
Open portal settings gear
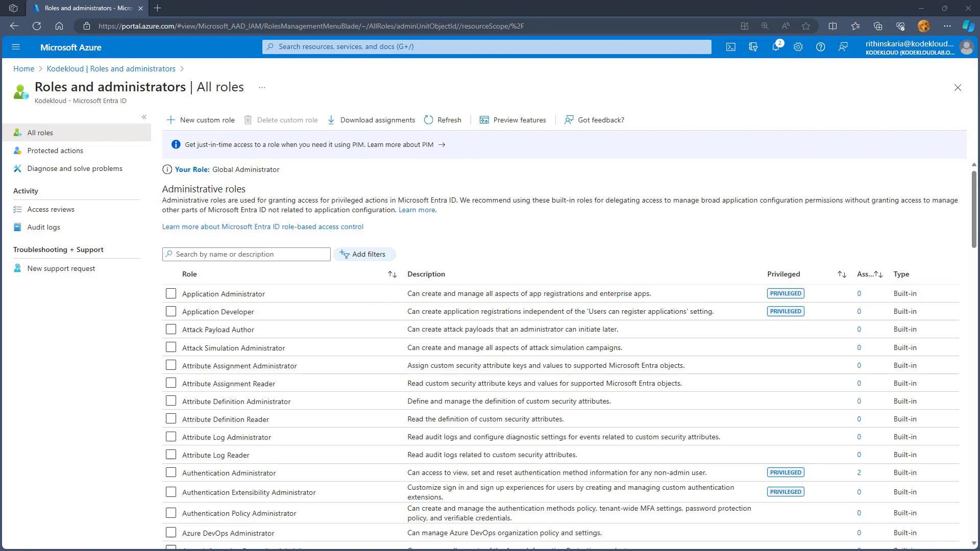coord(798,47)
